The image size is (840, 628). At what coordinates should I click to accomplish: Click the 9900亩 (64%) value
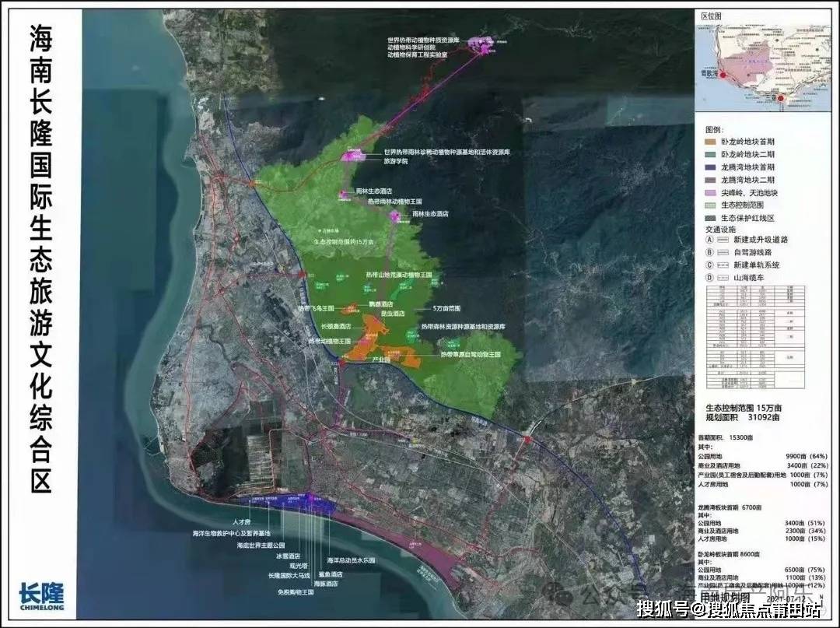[807, 457]
